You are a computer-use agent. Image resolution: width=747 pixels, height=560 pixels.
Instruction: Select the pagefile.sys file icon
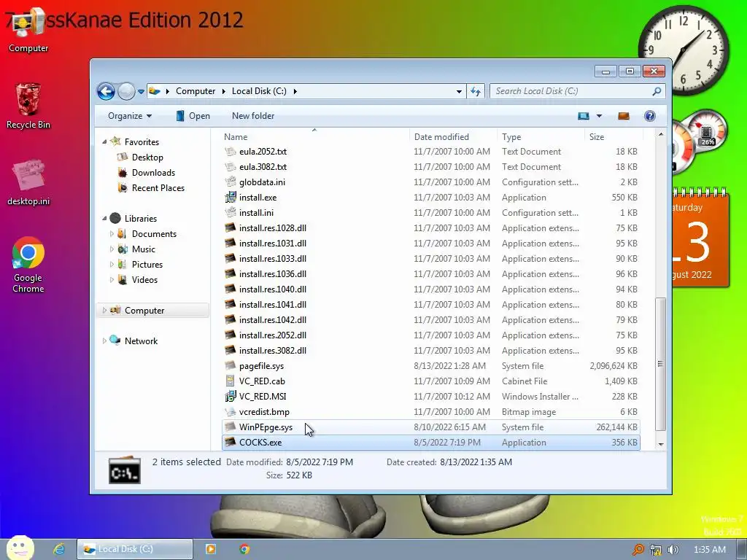230,366
